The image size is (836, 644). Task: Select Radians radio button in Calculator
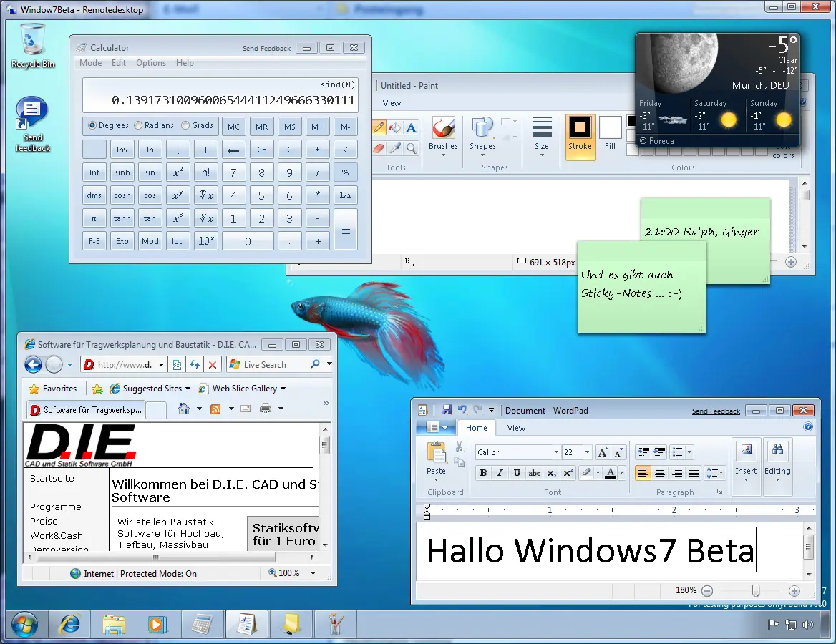pos(154,125)
